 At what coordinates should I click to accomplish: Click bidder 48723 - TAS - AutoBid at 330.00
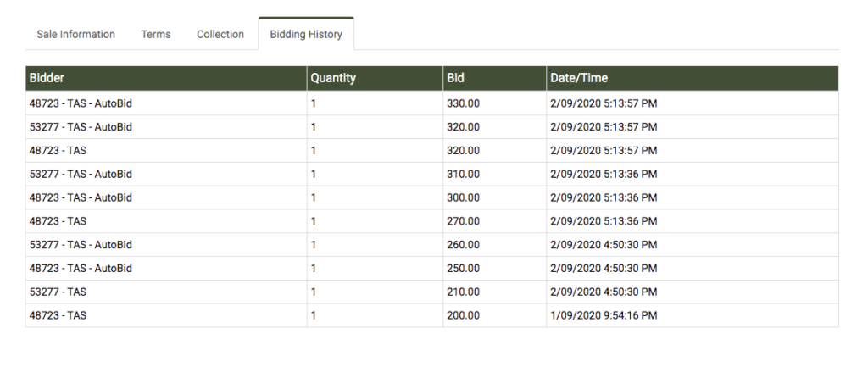[x=81, y=103]
